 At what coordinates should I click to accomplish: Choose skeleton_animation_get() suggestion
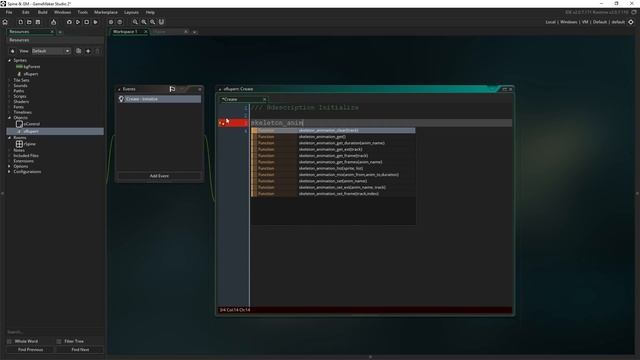point(333,137)
